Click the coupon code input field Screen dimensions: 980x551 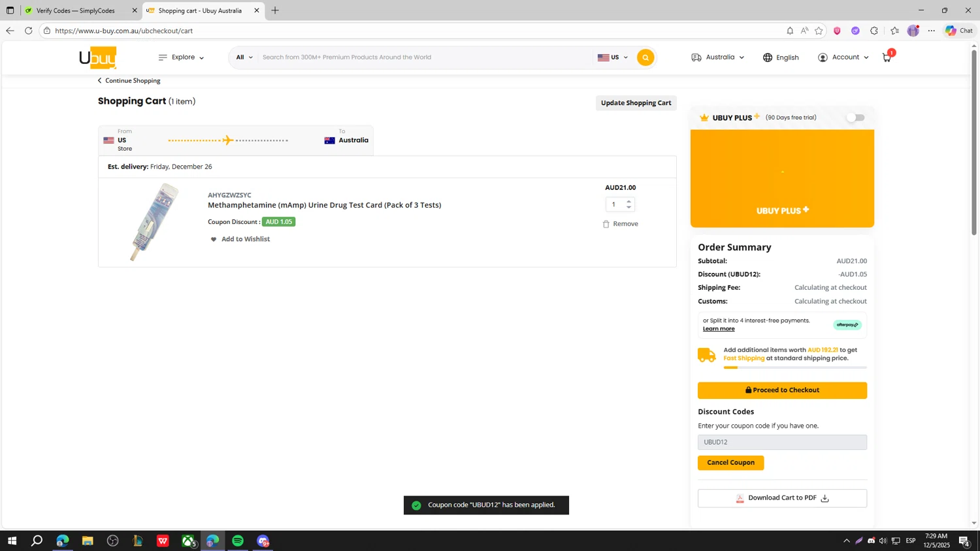(782, 443)
